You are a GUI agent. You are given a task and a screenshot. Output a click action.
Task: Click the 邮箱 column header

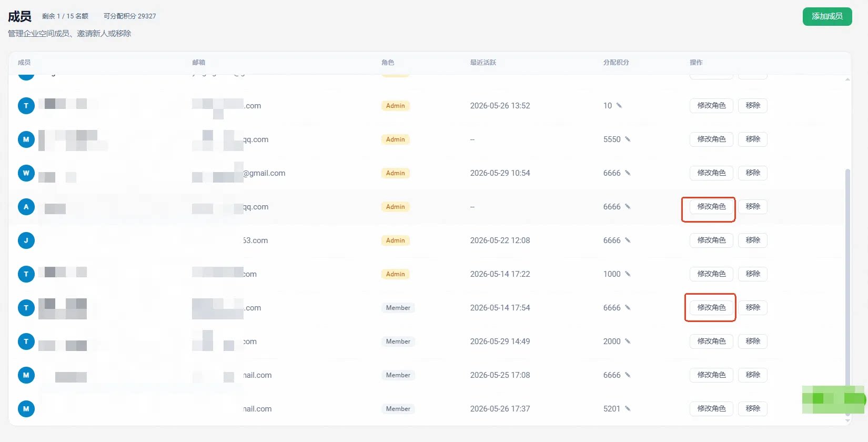click(x=198, y=62)
